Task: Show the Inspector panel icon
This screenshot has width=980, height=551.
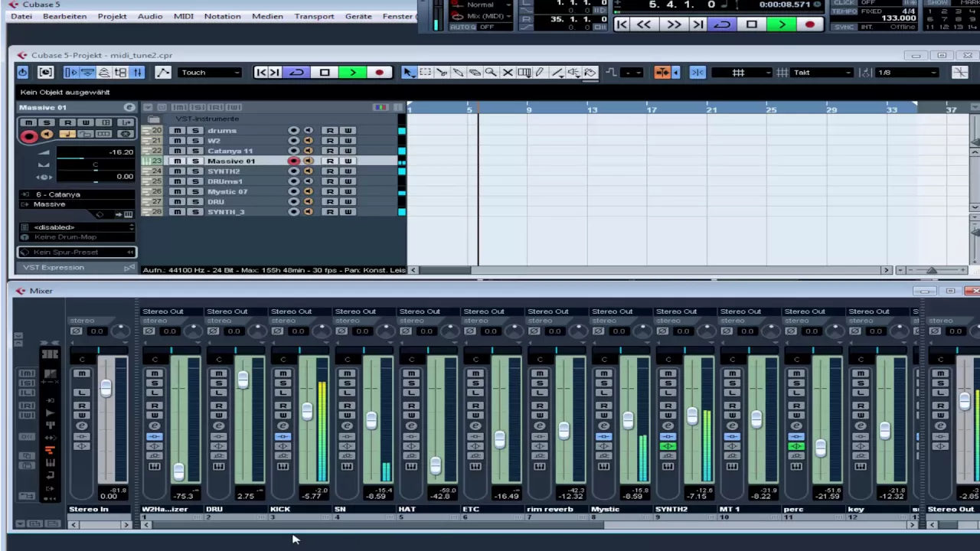Action: click(x=70, y=72)
